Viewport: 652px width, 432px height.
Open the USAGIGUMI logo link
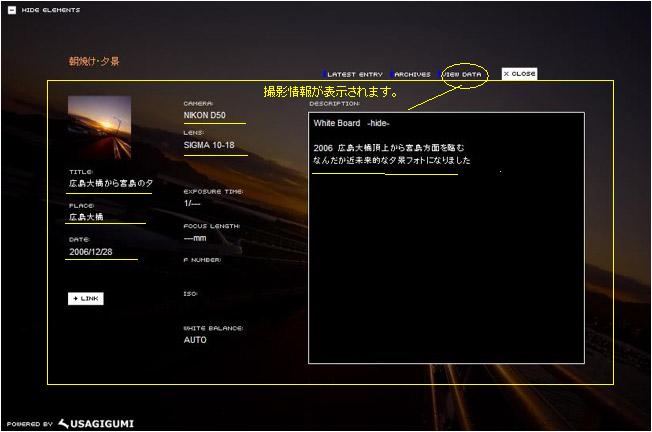coord(96,424)
